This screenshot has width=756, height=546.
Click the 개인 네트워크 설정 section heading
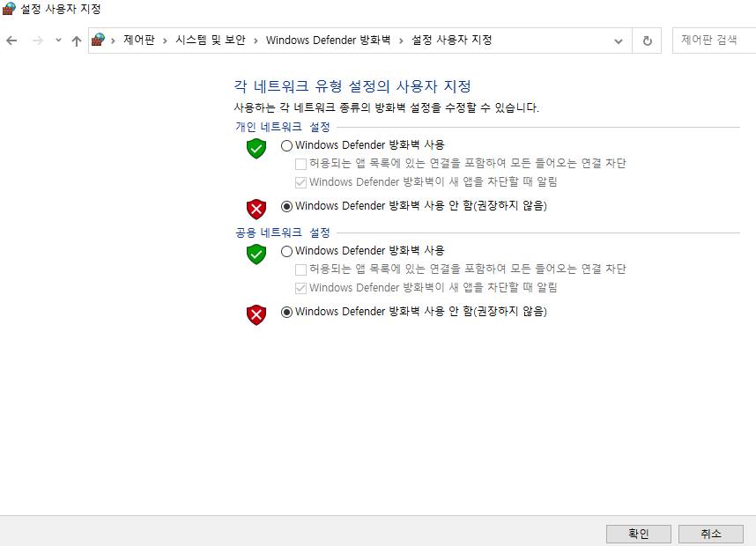pos(283,127)
